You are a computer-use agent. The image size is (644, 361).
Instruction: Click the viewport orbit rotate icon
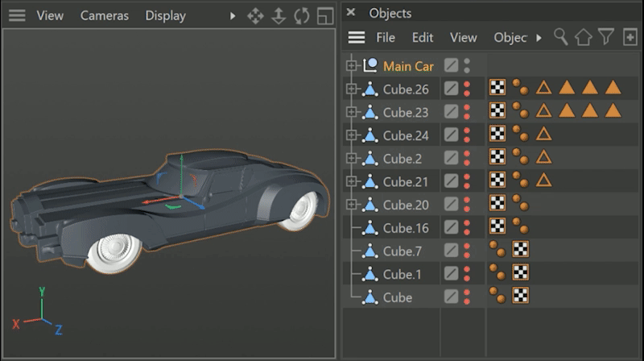point(302,15)
